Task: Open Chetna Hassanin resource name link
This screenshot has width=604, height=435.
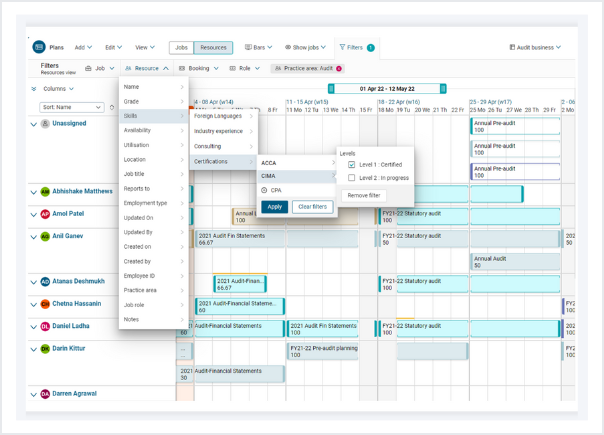Action: tap(77, 304)
